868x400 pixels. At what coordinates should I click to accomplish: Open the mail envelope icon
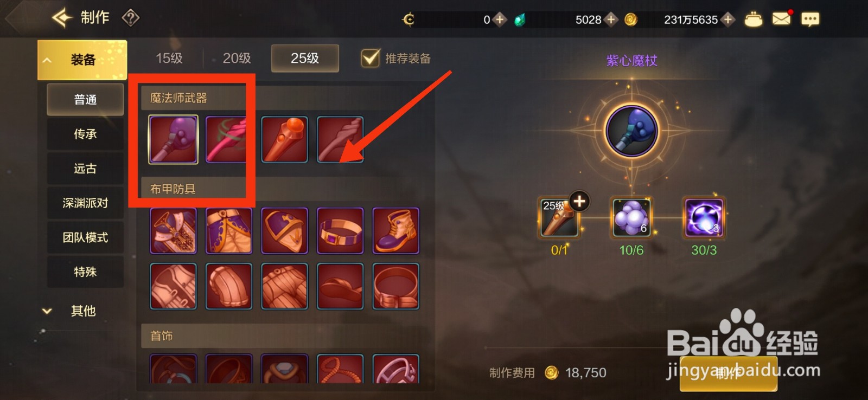pyautogui.click(x=782, y=19)
